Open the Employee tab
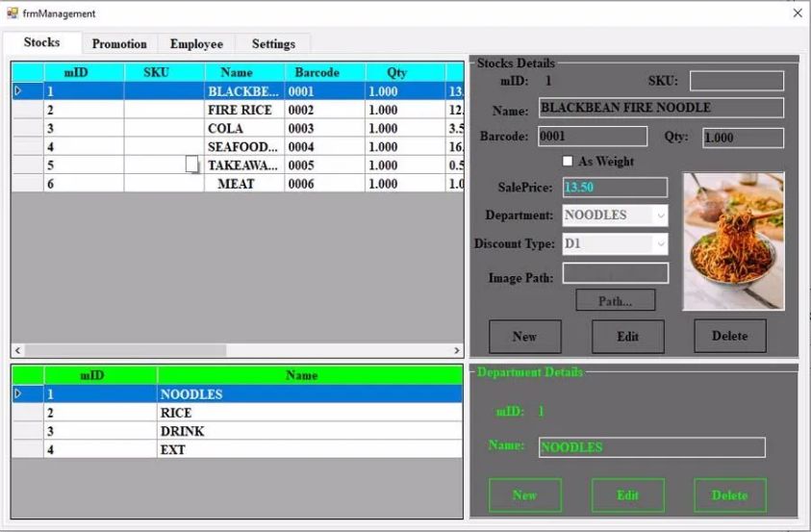 coord(196,44)
